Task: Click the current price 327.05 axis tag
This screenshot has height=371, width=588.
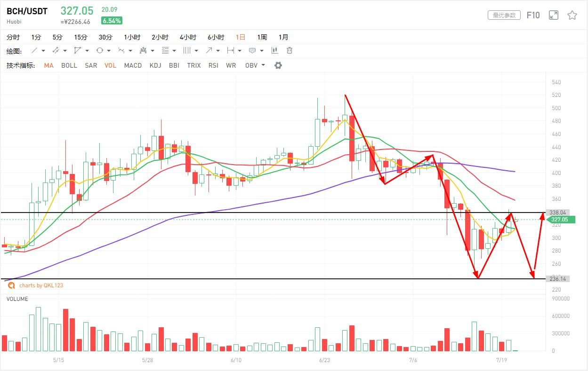Action: point(562,220)
